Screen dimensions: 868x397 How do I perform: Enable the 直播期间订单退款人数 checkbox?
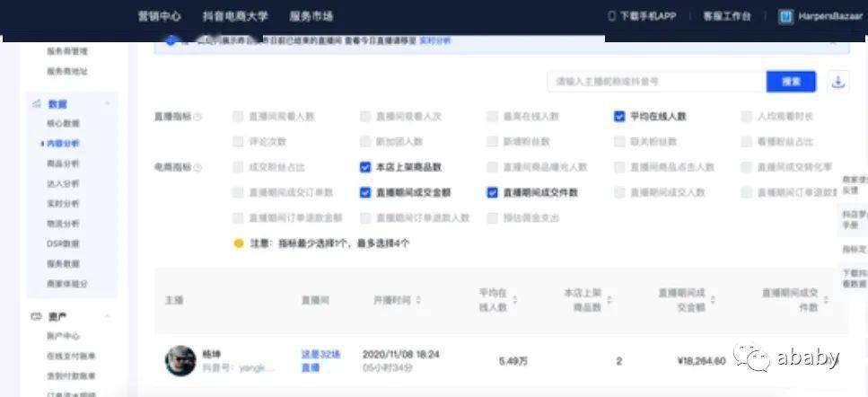[x=364, y=218]
